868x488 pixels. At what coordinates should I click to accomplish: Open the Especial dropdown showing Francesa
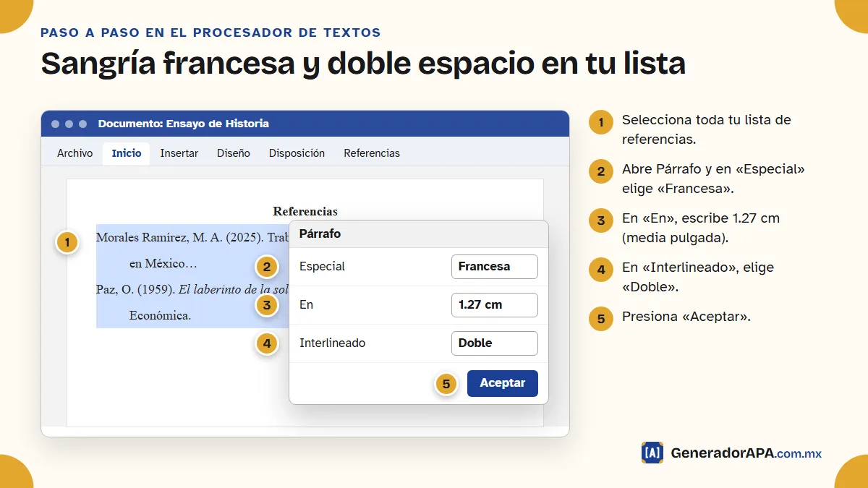tap(495, 266)
